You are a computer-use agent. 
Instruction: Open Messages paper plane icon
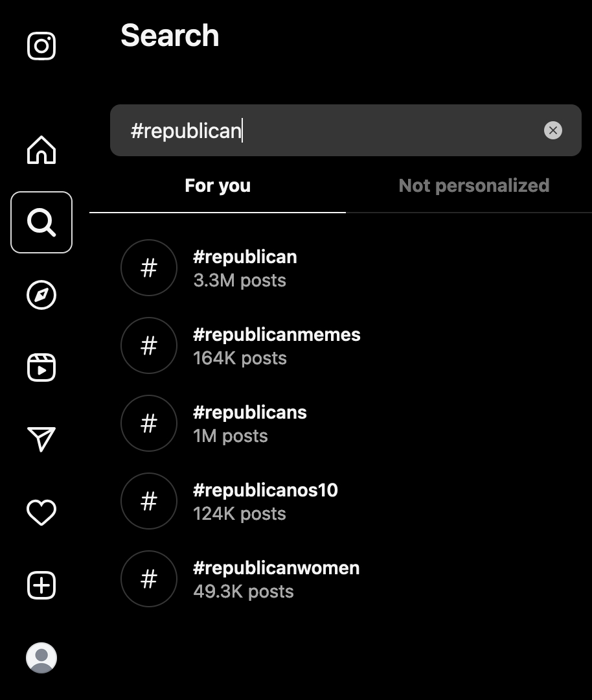[41, 439]
